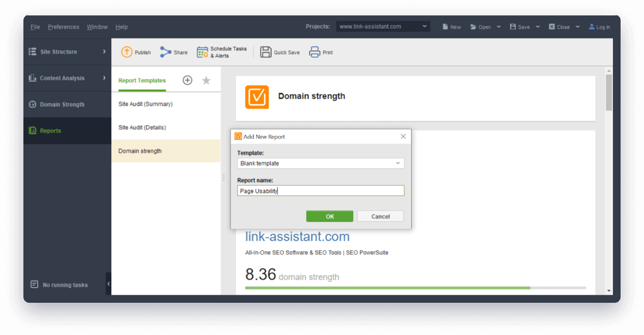Click the Publish icon in toolbar

[x=126, y=52]
